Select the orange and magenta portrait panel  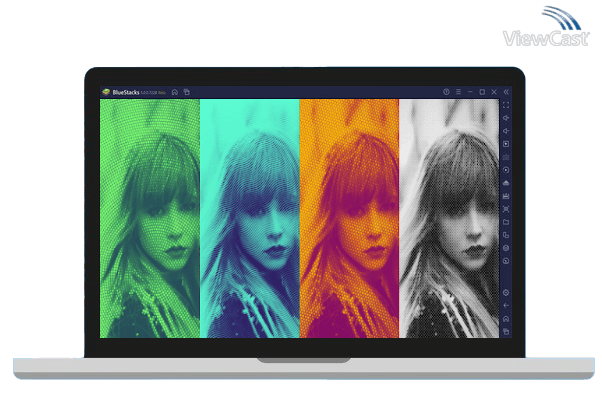coord(349,218)
